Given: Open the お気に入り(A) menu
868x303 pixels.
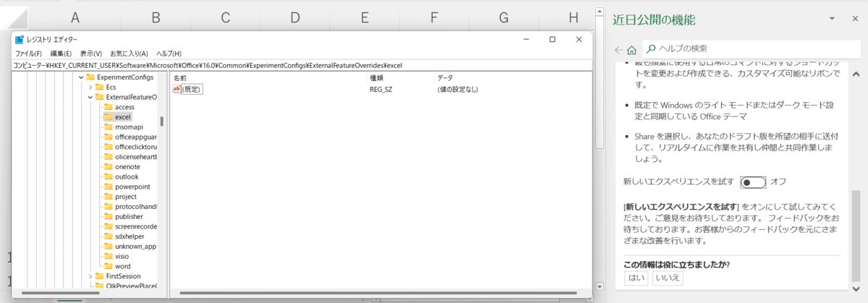Looking at the screenshot, I should point(129,54).
